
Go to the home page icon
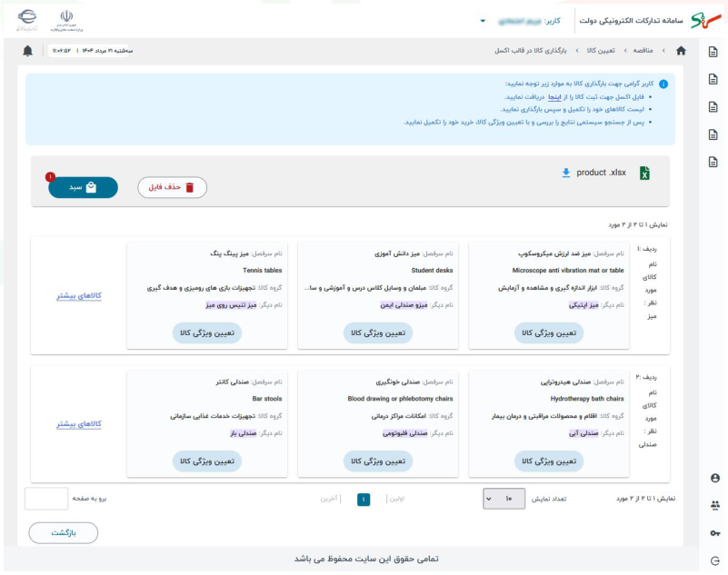coord(681,51)
